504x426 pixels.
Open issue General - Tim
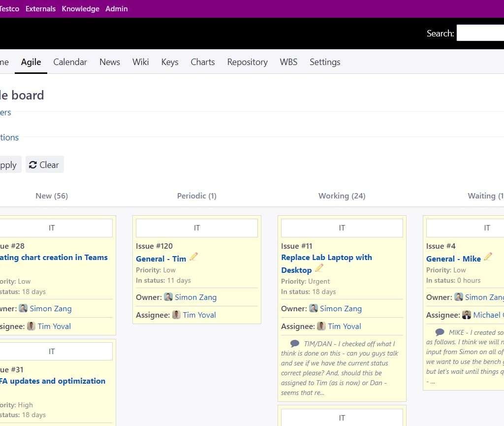click(161, 259)
